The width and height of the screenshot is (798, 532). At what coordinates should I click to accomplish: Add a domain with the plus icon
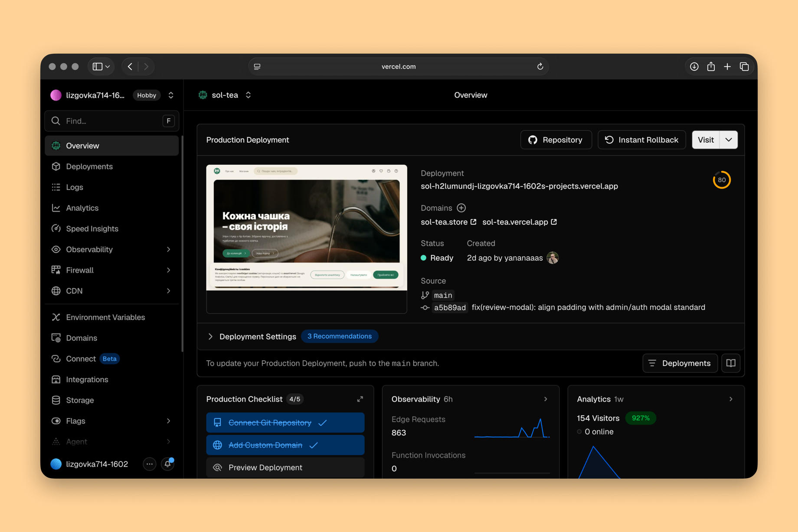[461, 208]
